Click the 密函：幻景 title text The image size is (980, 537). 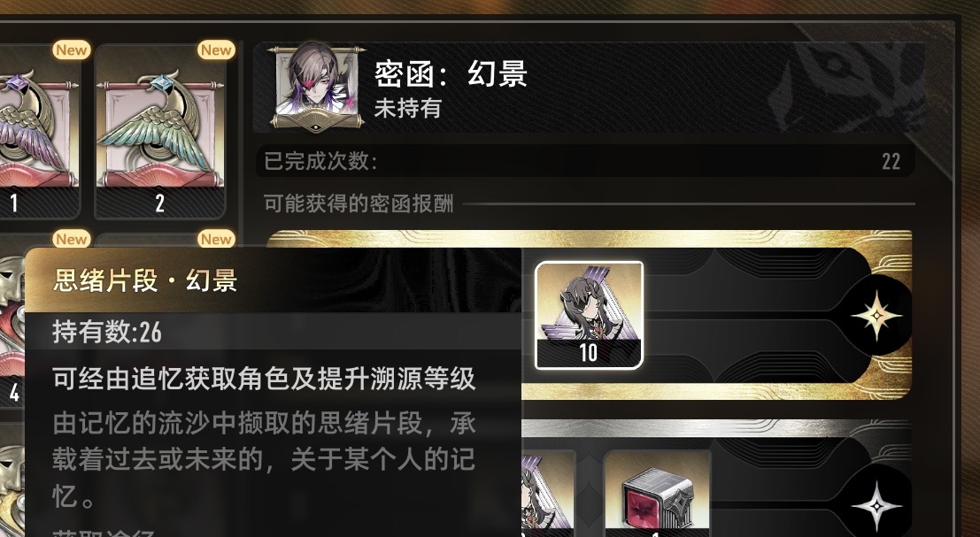[x=451, y=74]
